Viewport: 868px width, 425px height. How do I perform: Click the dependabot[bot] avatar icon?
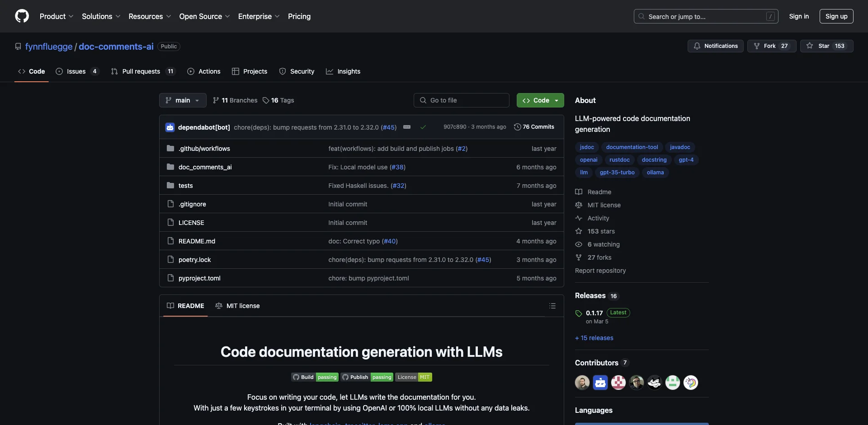[x=170, y=127]
